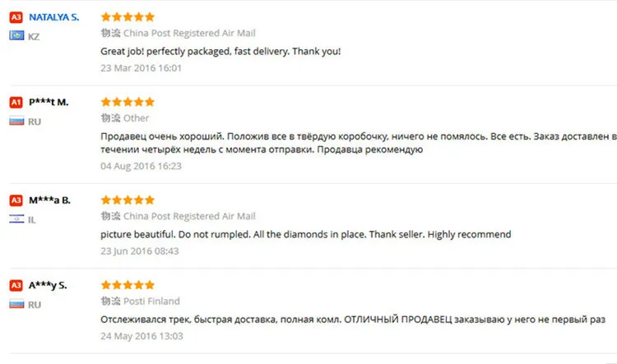Image resolution: width=617 pixels, height=364 pixels.
Task: Click the Israel flag icon
Action: pos(16,219)
